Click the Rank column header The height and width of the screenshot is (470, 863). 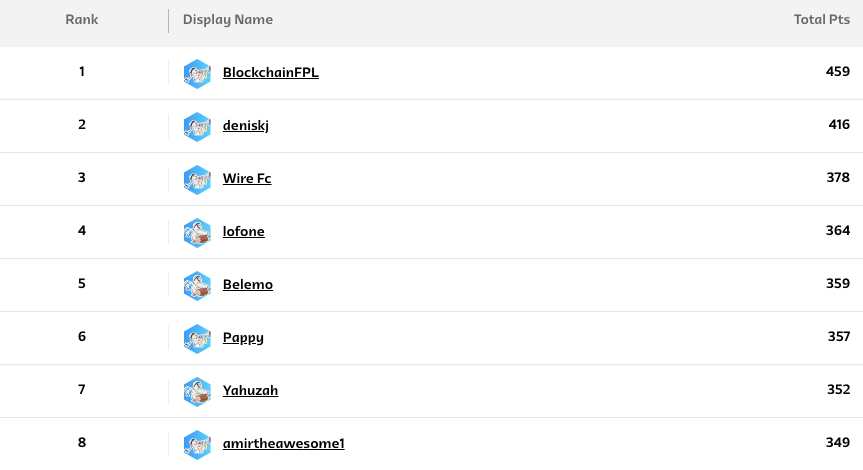81,19
